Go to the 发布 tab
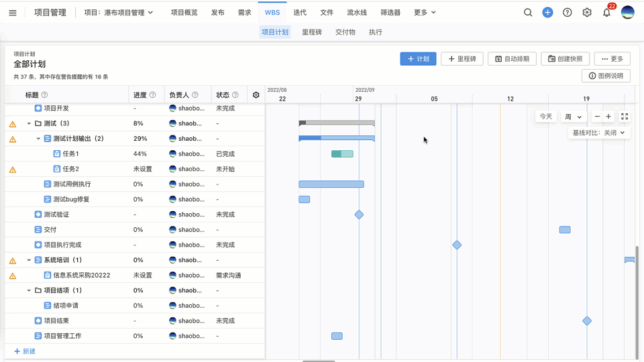The image size is (644, 362). 217,12
